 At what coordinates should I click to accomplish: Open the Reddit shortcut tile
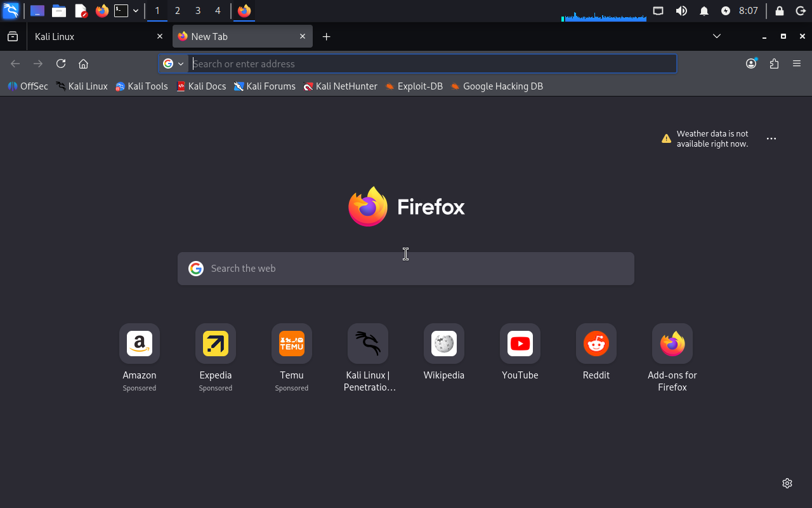596,344
